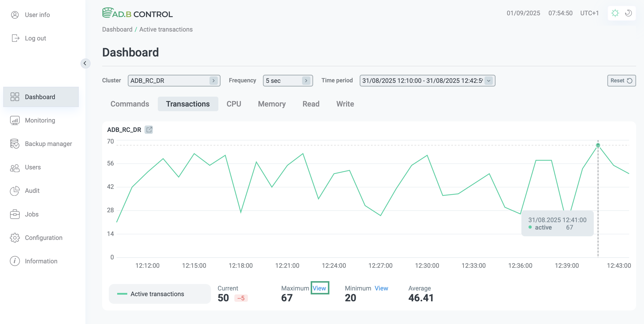Image resolution: width=644 pixels, height=324 pixels.
Task: Click the Log out icon
Action: (15, 38)
